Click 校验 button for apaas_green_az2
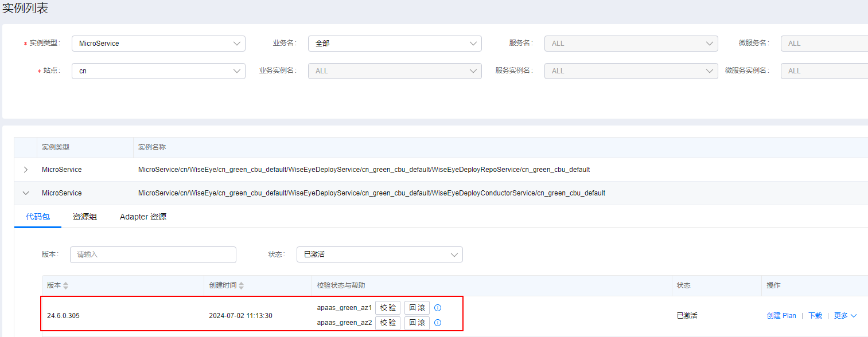This screenshot has height=337, width=868. point(388,323)
